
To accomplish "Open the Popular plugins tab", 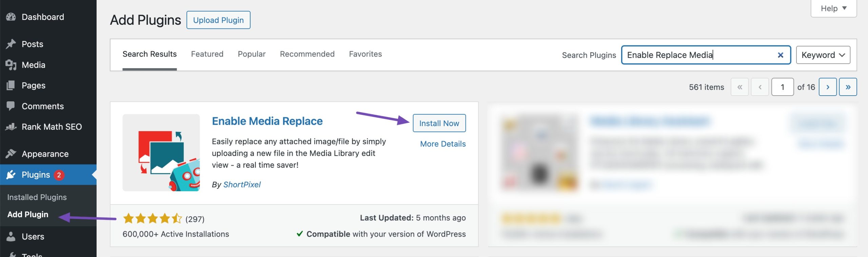I will coord(252,54).
